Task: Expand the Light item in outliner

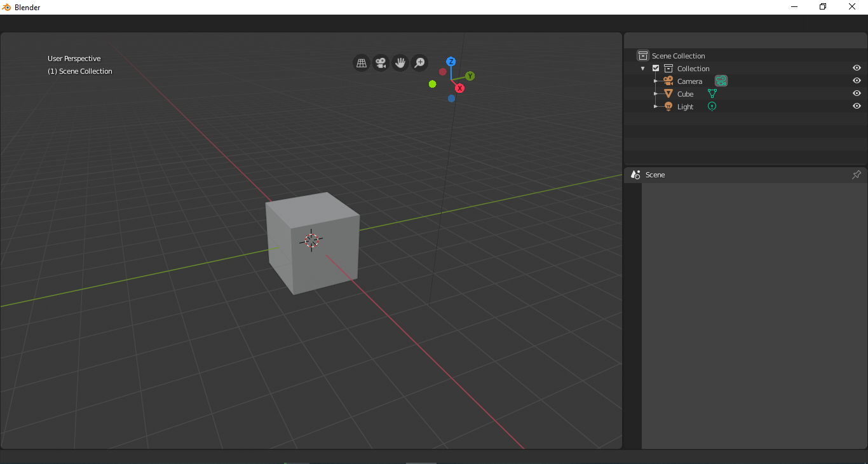Action: click(656, 106)
